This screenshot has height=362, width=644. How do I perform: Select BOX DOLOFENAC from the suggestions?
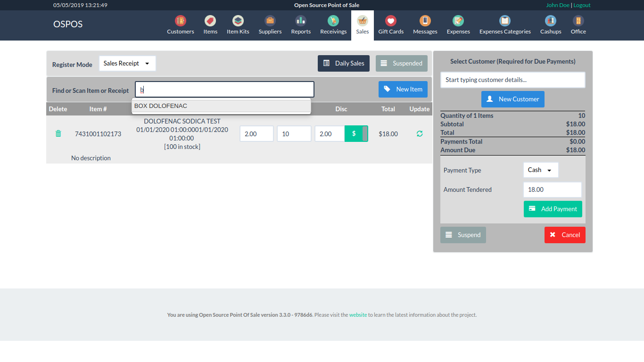[x=161, y=106]
